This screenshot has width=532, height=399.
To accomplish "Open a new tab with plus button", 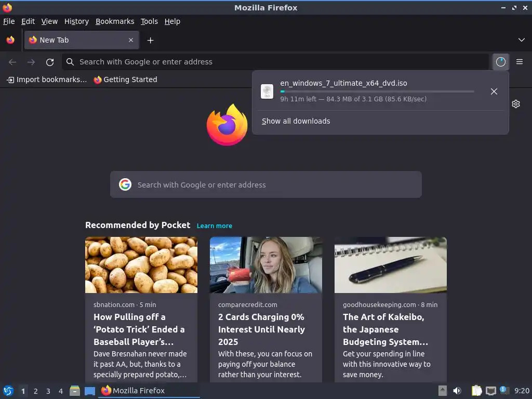I will (150, 41).
